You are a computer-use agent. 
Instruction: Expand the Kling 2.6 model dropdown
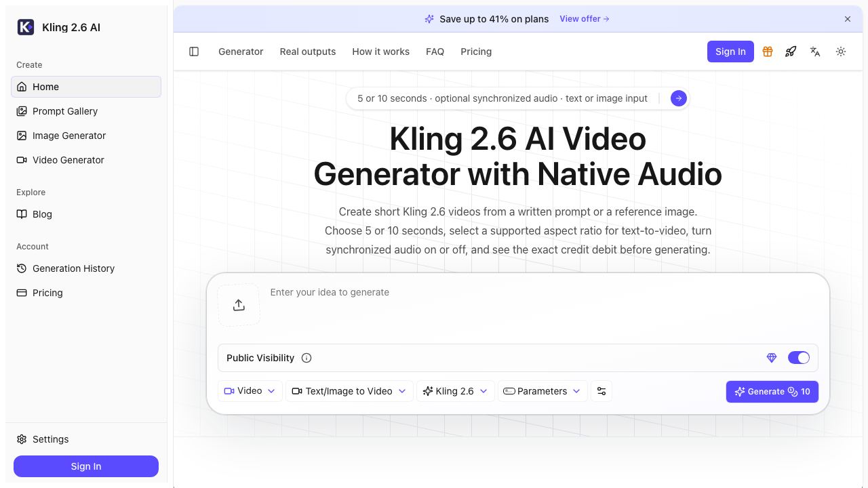(x=456, y=391)
